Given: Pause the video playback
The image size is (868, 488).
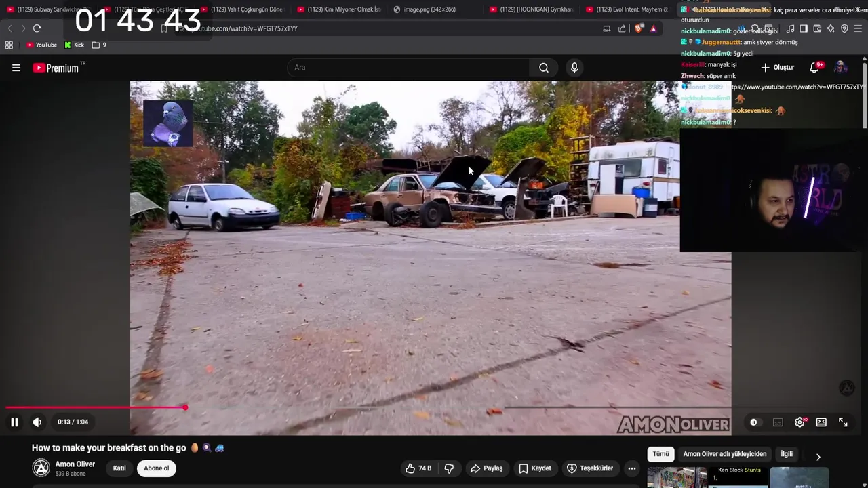Looking at the screenshot, I should (x=14, y=422).
